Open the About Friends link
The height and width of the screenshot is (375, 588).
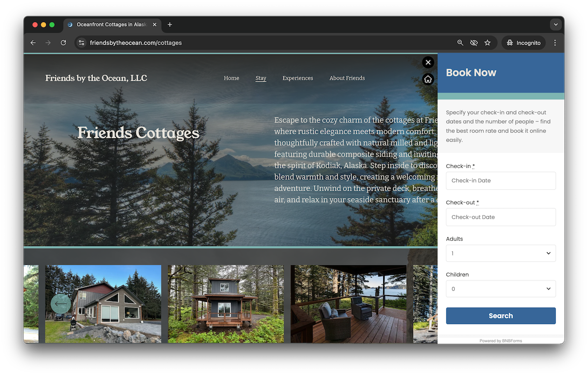[x=347, y=78]
